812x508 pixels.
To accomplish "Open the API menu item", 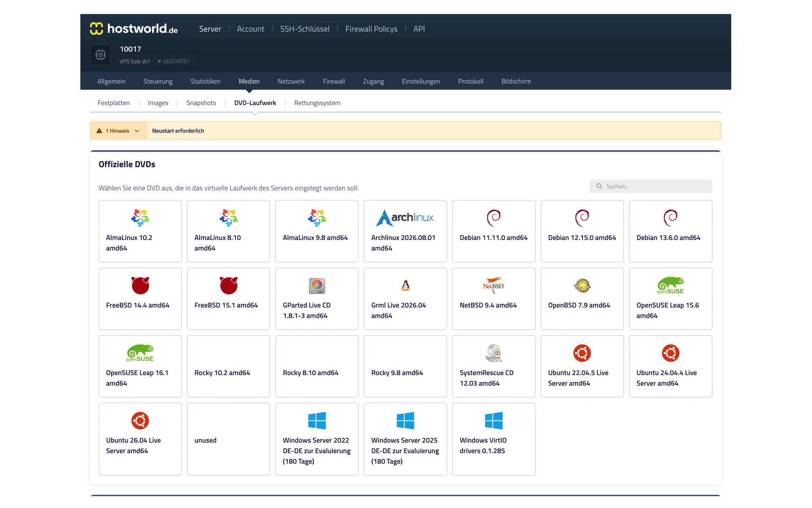I will [419, 29].
